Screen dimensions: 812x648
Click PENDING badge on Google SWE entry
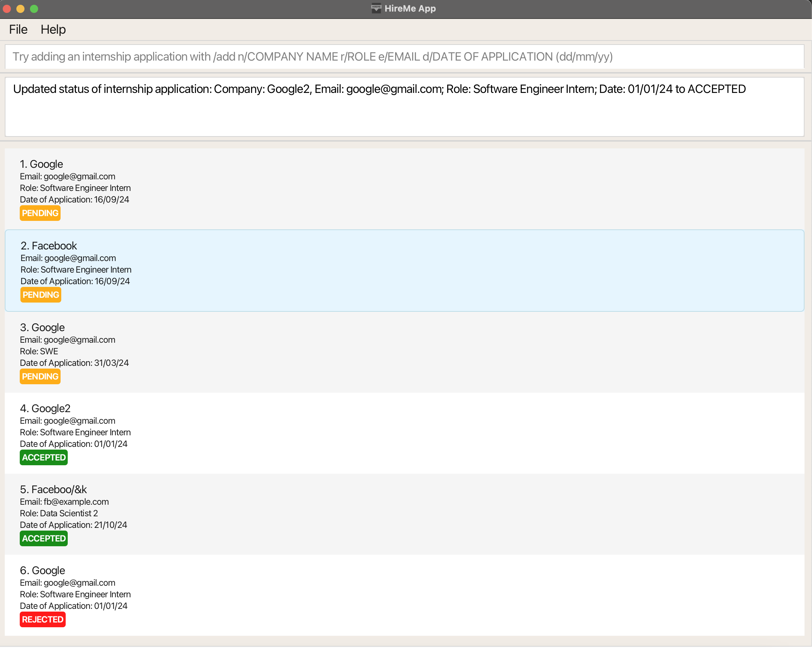click(40, 376)
